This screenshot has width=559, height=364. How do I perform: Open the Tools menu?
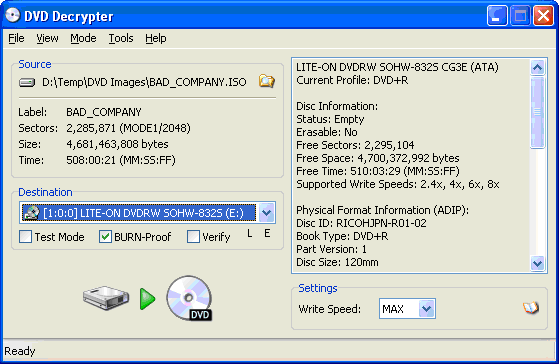pos(121,38)
